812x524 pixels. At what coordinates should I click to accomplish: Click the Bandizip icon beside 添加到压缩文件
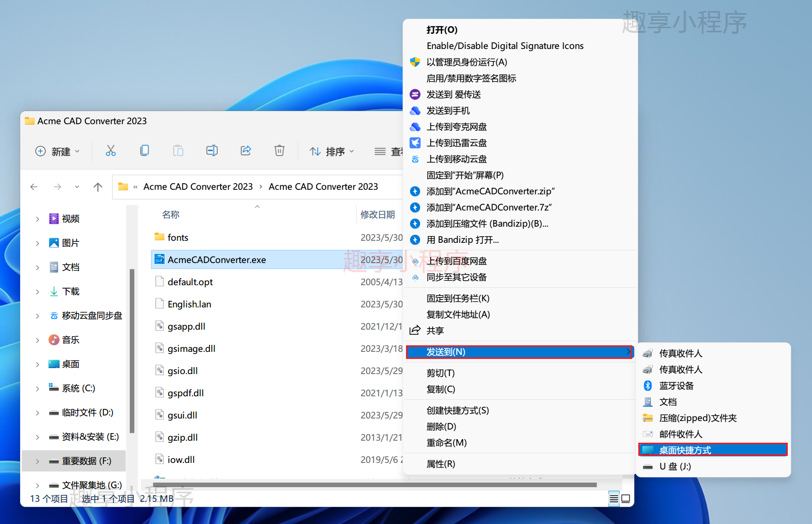click(415, 224)
